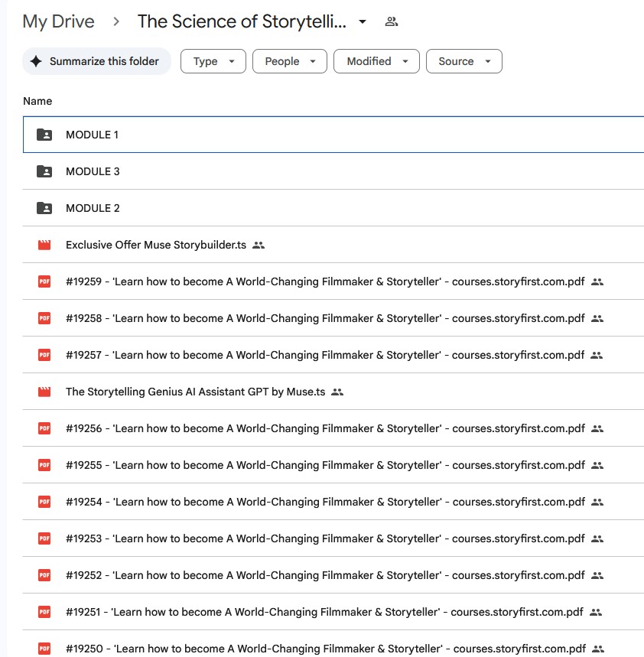Open the Modified filter dropdown

pyautogui.click(x=376, y=61)
